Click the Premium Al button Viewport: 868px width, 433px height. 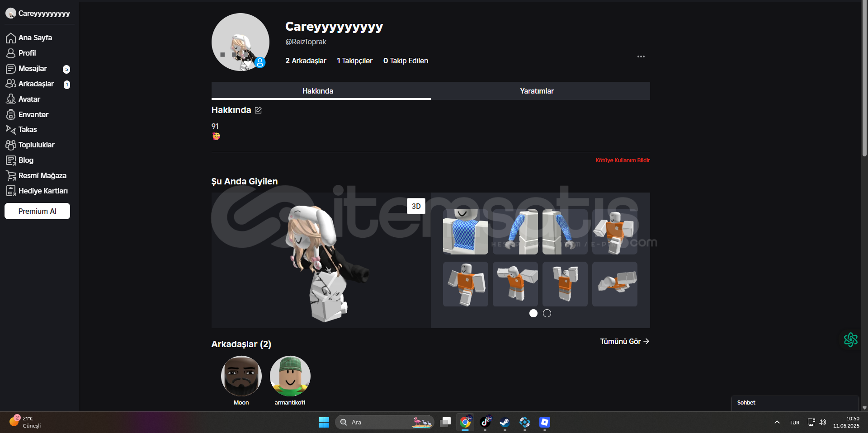37,211
